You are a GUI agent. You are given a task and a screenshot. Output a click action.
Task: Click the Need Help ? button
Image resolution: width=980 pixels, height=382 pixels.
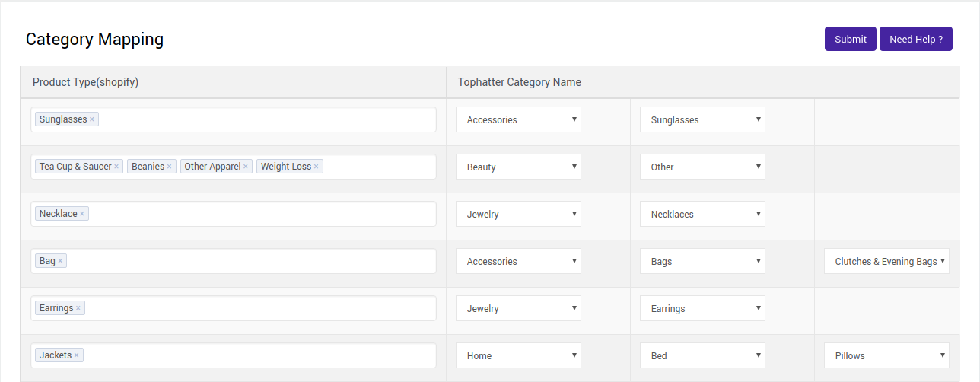click(x=915, y=39)
